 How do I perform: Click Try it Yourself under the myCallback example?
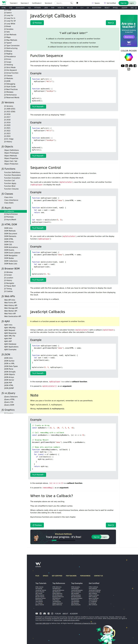pyautogui.click(x=38, y=373)
